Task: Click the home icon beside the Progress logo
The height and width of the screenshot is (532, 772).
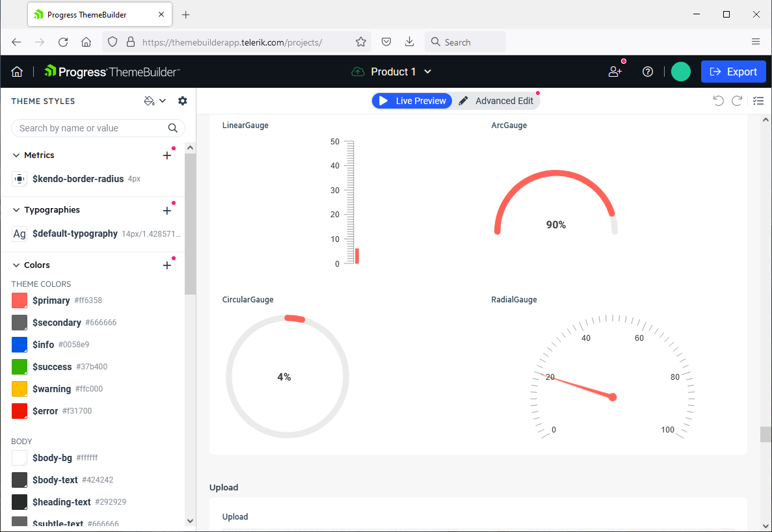Action: point(16,72)
